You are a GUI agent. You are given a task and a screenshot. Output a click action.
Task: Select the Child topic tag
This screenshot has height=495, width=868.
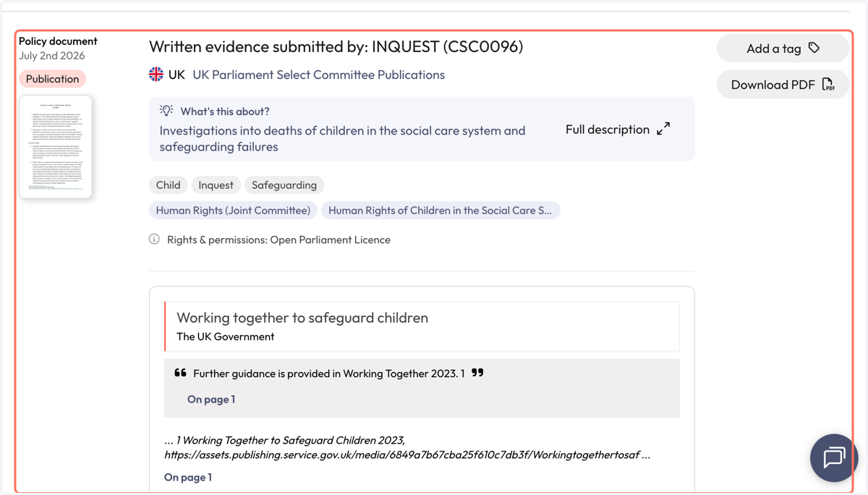168,185
